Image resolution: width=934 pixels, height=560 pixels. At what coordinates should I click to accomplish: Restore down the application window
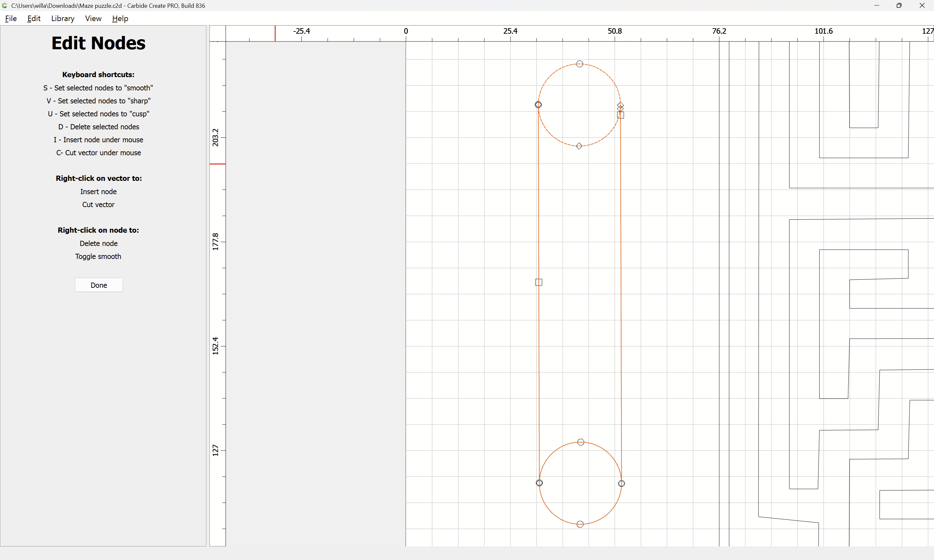[x=899, y=6]
